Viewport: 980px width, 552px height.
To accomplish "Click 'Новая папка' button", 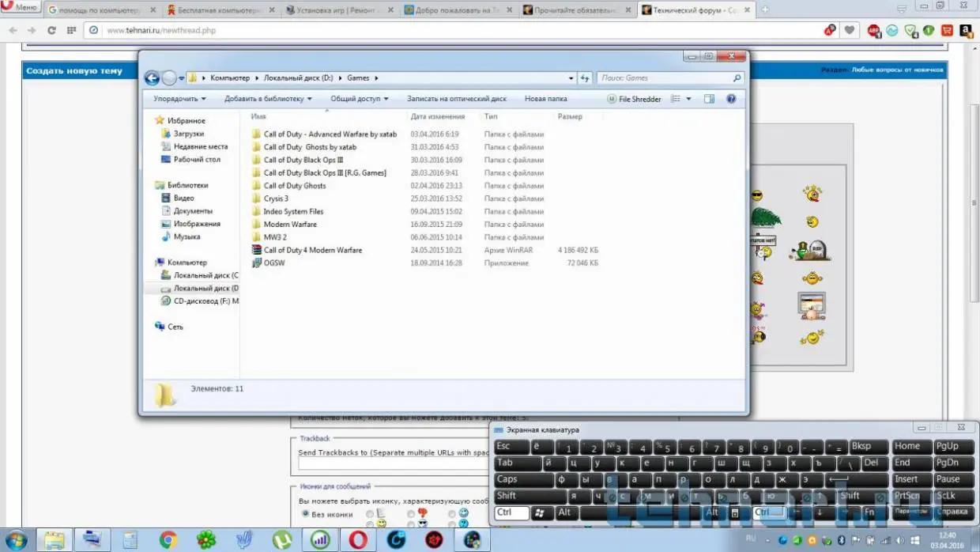I will tap(546, 99).
